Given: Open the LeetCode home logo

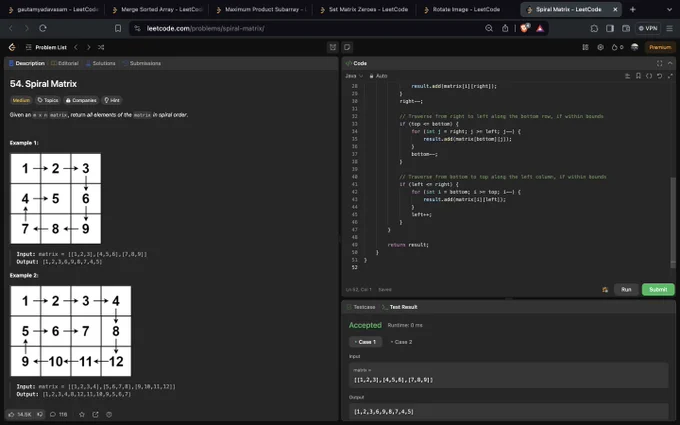Looking at the screenshot, I should click(12, 47).
